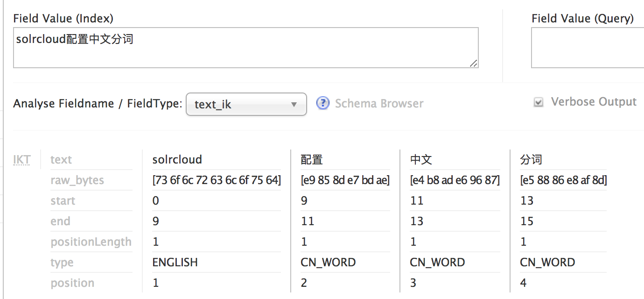Click the Field Value (Query) label
The width and height of the screenshot is (644, 299).
tap(583, 18)
